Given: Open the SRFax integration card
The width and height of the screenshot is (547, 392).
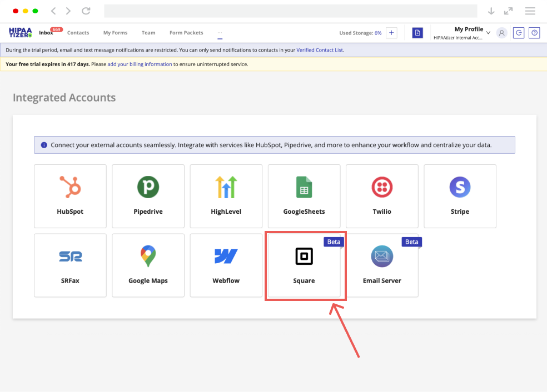Looking at the screenshot, I should click(70, 265).
